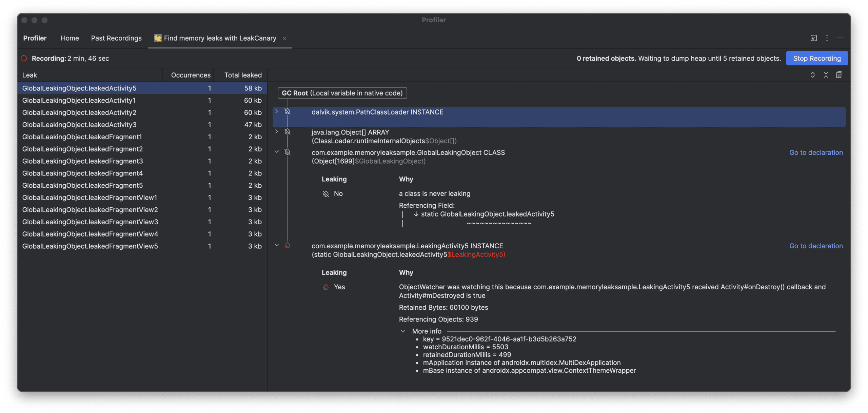
Task: Click Go to declaration for LeakingActivity5
Action: [x=816, y=246]
